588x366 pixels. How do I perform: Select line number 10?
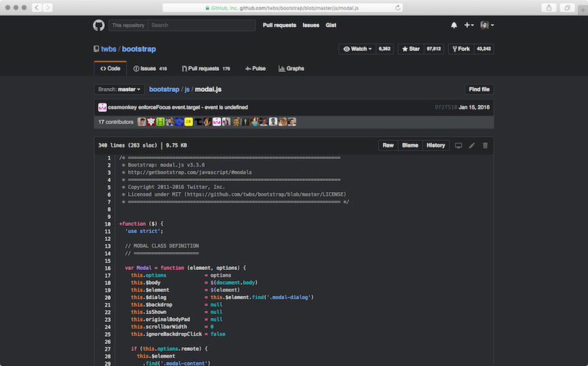[108, 224]
